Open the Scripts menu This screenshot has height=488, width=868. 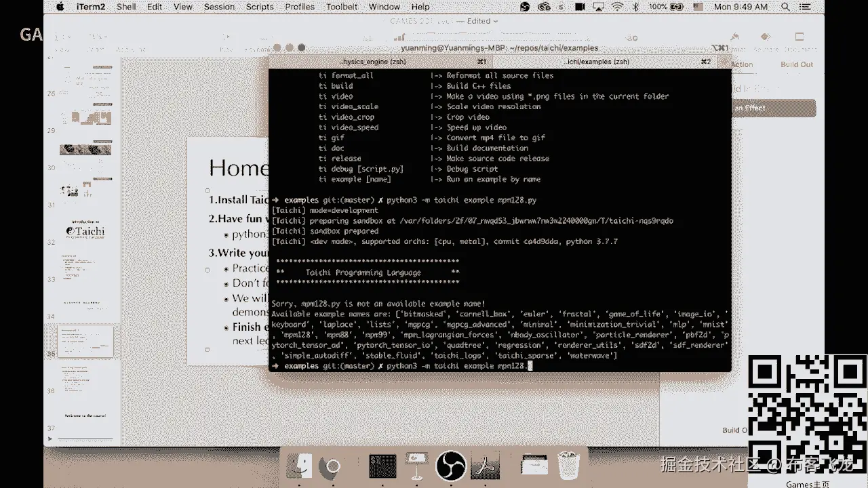260,7
